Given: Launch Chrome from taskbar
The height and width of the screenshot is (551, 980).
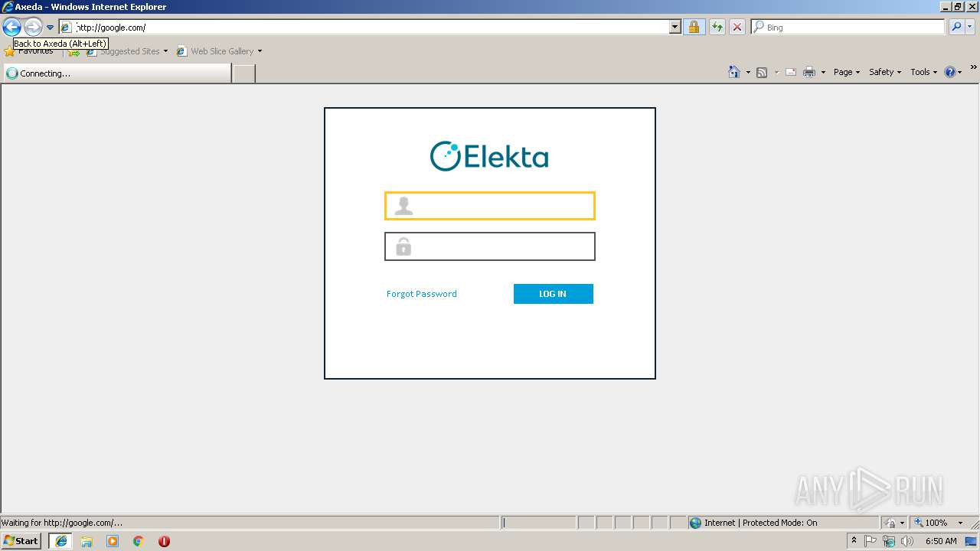Looking at the screenshot, I should pyautogui.click(x=139, y=541).
